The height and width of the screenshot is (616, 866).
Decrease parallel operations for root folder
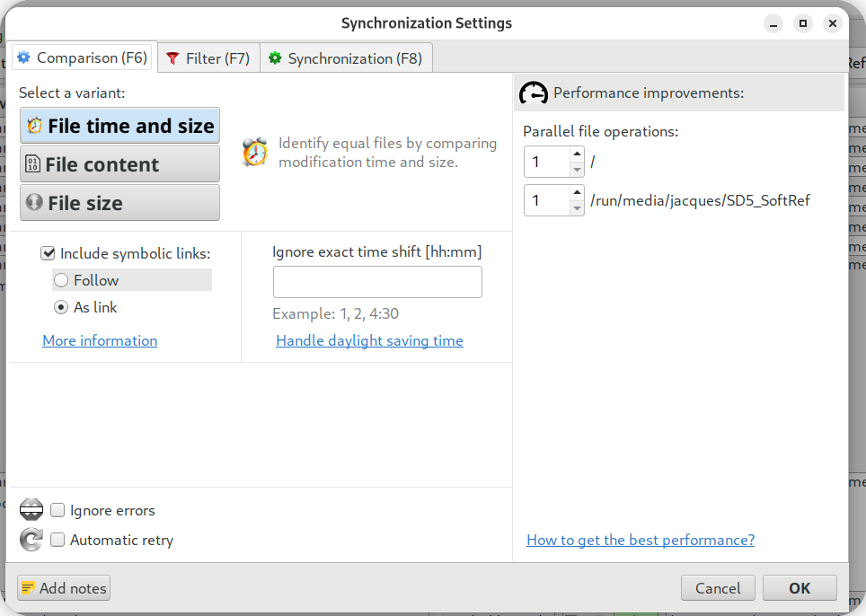tap(577, 170)
